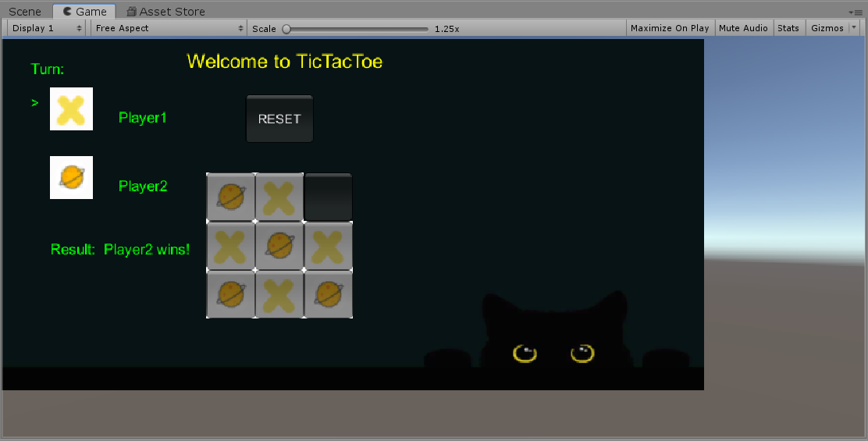The height and width of the screenshot is (441, 868).
Task: Click the empty top-right board cell
Action: [x=329, y=197]
